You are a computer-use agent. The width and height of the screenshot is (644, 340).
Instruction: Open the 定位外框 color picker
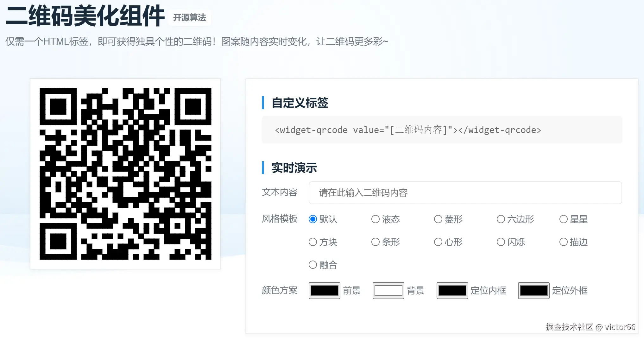tap(534, 291)
